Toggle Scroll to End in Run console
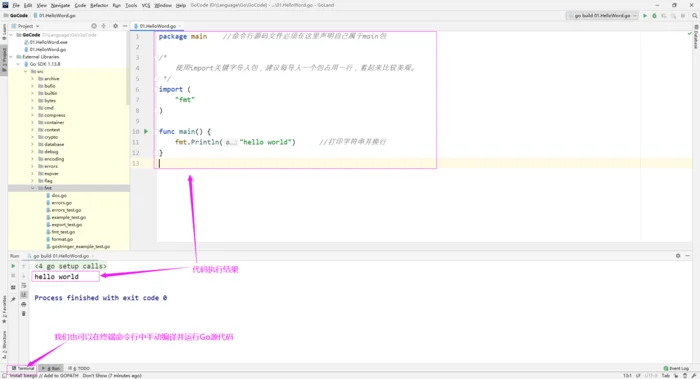 click(x=24, y=295)
